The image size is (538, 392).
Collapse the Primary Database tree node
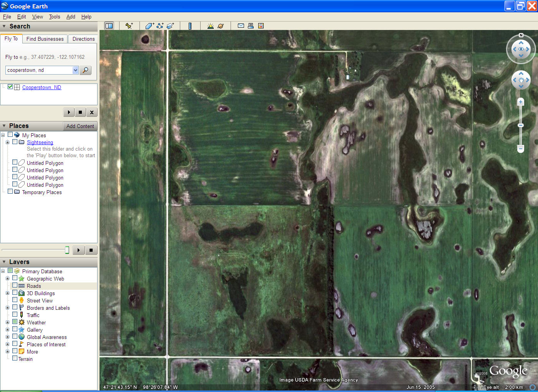click(x=3, y=271)
